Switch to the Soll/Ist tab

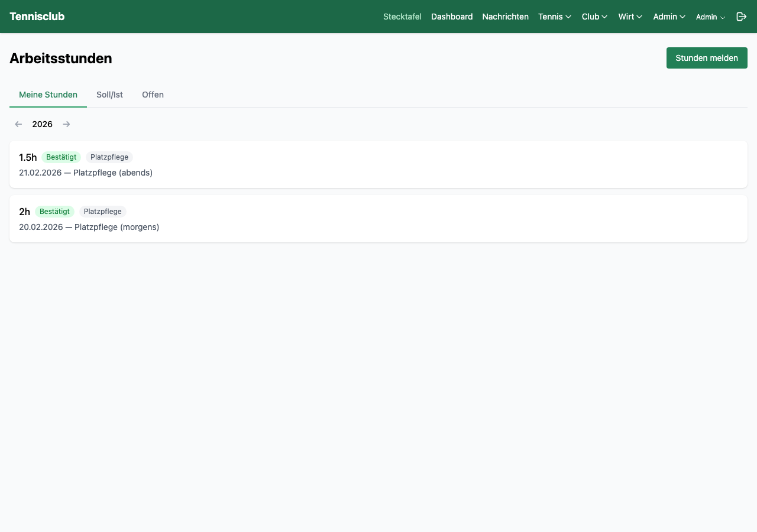click(109, 95)
